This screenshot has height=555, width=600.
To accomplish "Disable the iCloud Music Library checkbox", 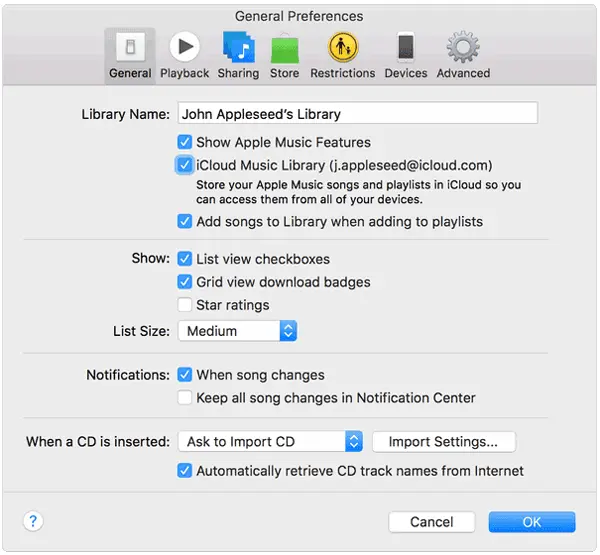I will point(184,165).
